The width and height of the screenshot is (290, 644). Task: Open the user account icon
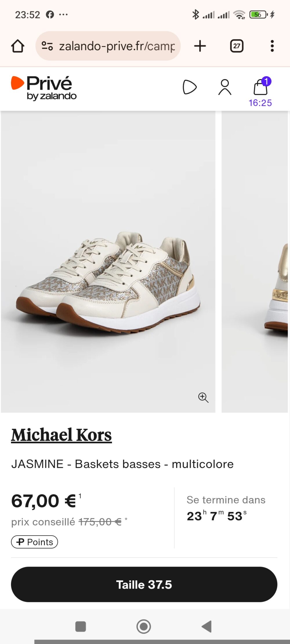(225, 87)
